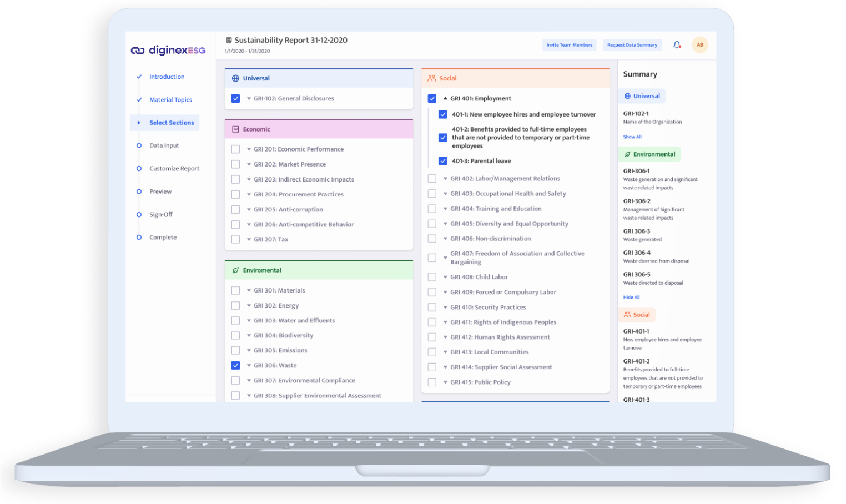Click GRI 304: Biodiversity label

click(283, 336)
